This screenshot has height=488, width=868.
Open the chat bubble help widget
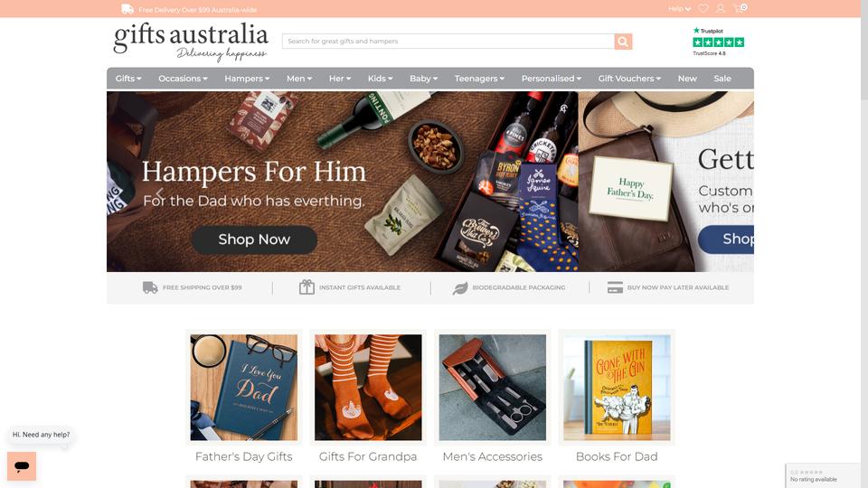22,466
